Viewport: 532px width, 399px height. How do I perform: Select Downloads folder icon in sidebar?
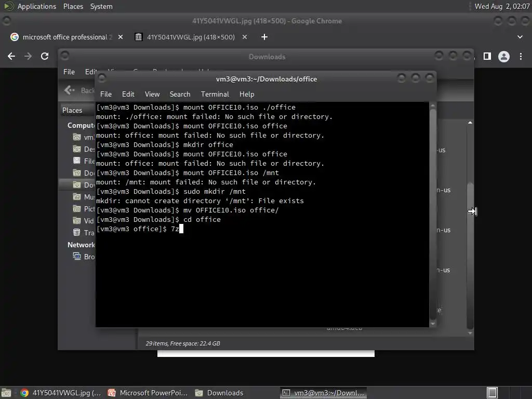point(77,185)
